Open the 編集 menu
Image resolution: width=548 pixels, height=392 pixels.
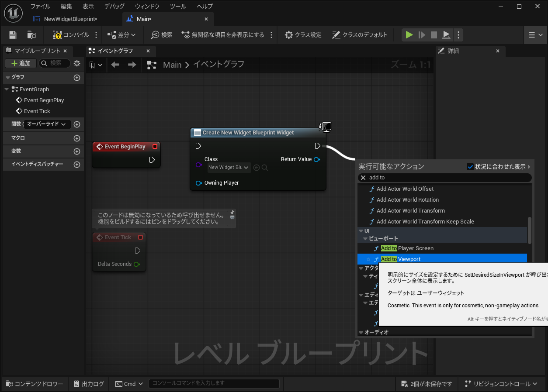click(66, 7)
